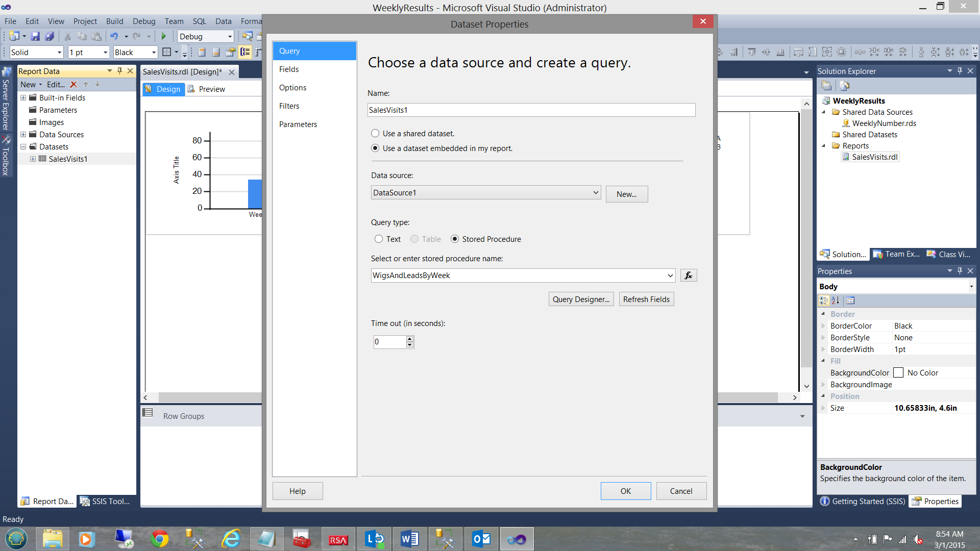
Task: Click in the dataset Name text field
Action: click(531, 110)
